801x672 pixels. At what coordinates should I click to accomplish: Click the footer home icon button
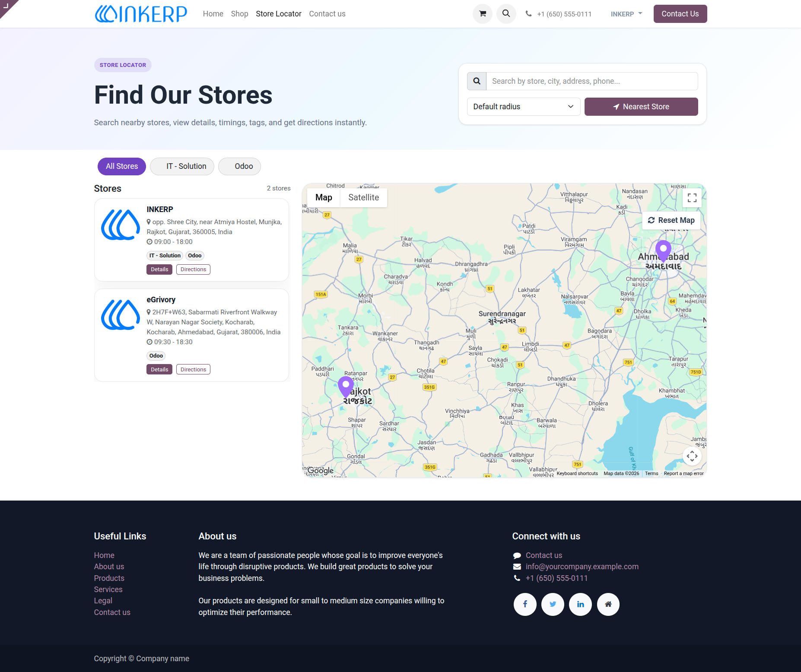608,604
